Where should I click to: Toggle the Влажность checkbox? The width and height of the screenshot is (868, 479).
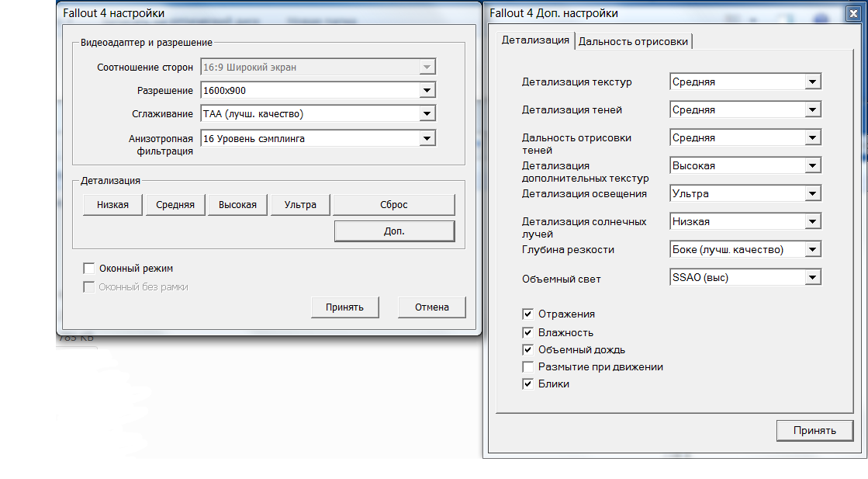[x=527, y=333]
